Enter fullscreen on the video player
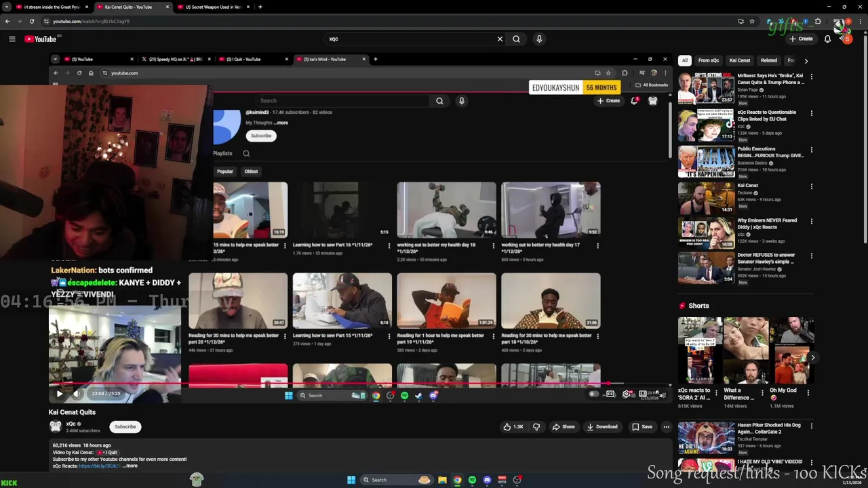Screen dimensions: 868x488 pyautogui.click(x=662, y=394)
